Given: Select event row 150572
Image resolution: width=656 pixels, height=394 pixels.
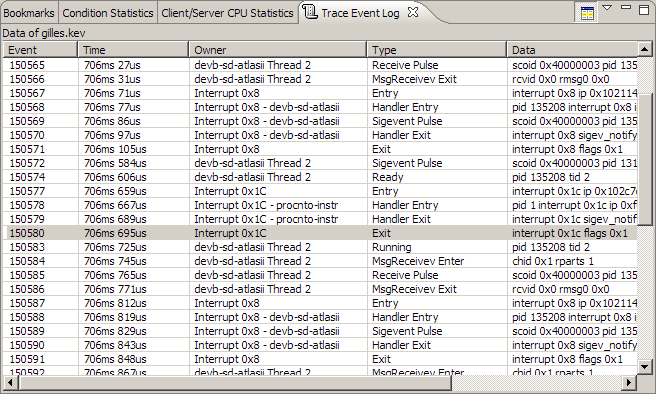Looking at the screenshot, I should (320, 163).
